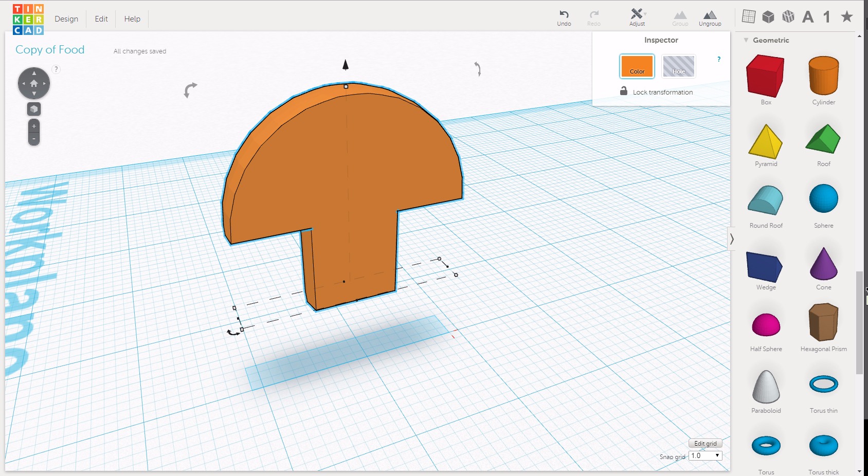Viewport: 868px width, 476px height.
Task: Click the Copy of Food project title
Action: point(50,50)
